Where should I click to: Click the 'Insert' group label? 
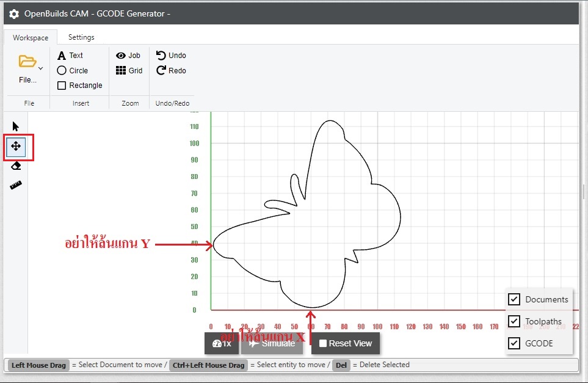[81, 103]
